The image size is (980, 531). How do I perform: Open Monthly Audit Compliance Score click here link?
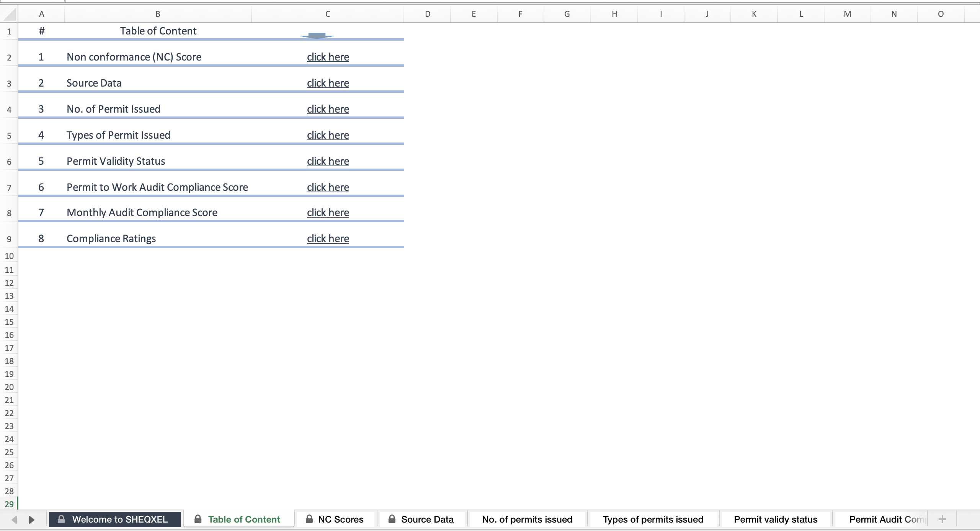pyautogui.click(x=328, y=213)
